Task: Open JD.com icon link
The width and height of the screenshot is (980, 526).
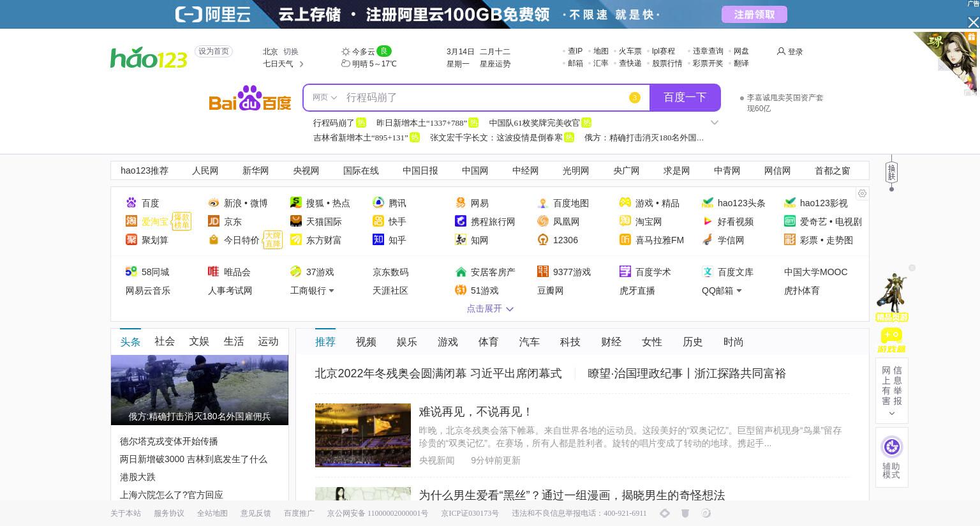Action: click(x=214, y=222)
